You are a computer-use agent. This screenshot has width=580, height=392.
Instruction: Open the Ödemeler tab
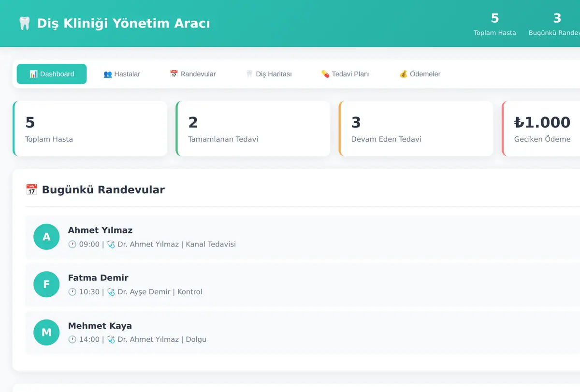[420, 74]
